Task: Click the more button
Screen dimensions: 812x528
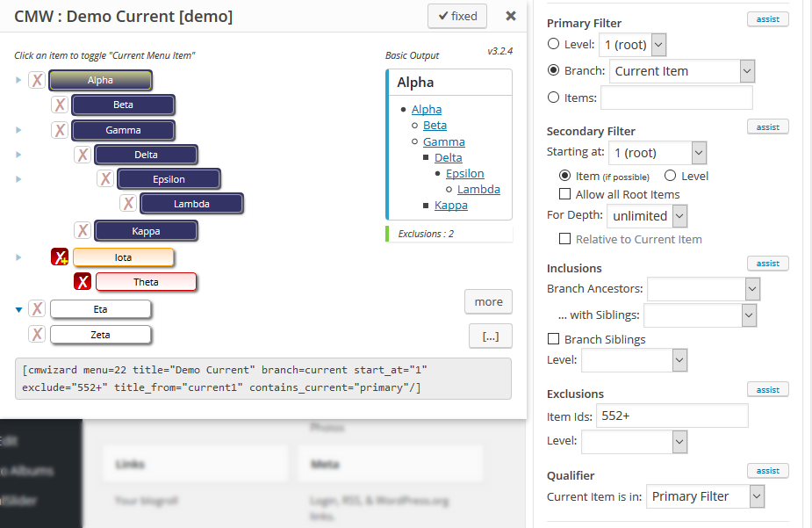Action: tap(488, 301)
